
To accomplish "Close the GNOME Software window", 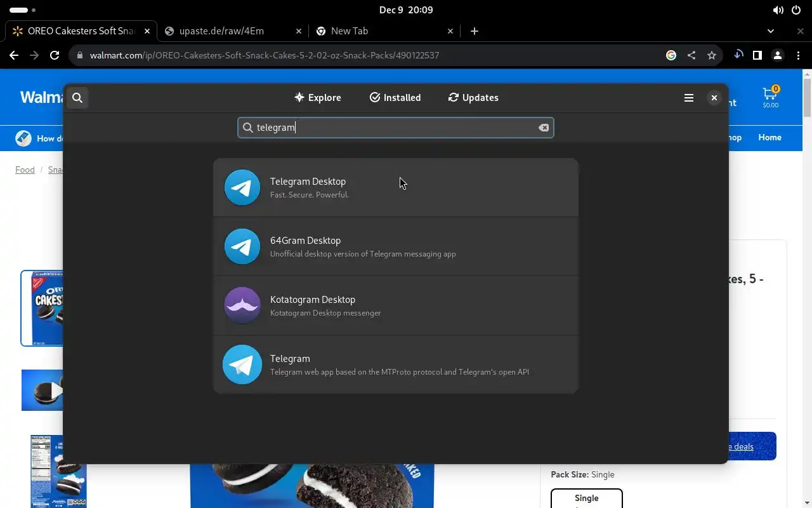I will coord(714,98).
